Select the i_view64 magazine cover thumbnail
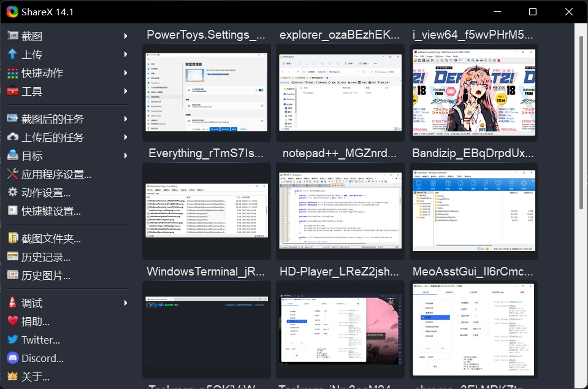The height and width of the screenshot is (389, 588). pyautogui.click(x=474, y=92)
